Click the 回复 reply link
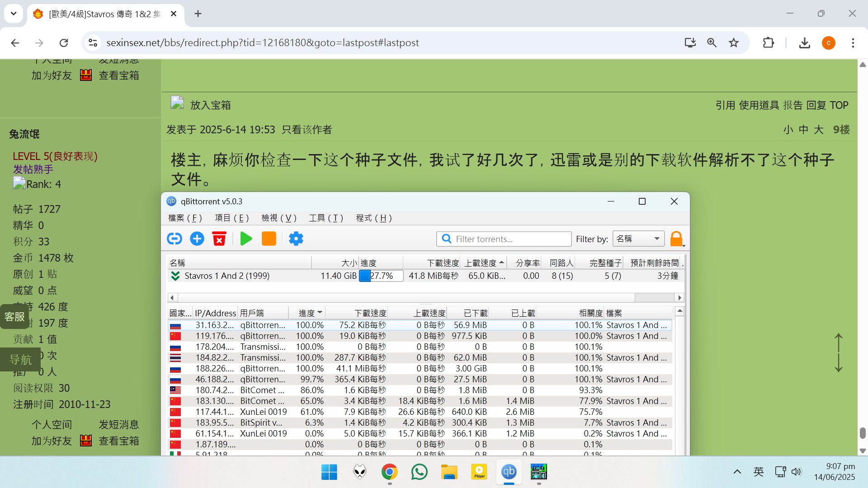Viewport: 868px width, 488px height. pos(816,105)
